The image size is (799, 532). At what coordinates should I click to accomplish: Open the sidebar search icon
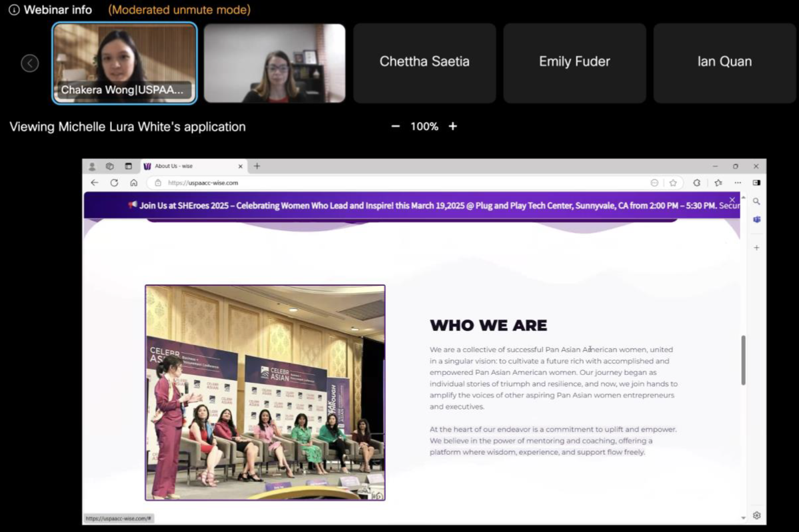[x=757, y=202]
